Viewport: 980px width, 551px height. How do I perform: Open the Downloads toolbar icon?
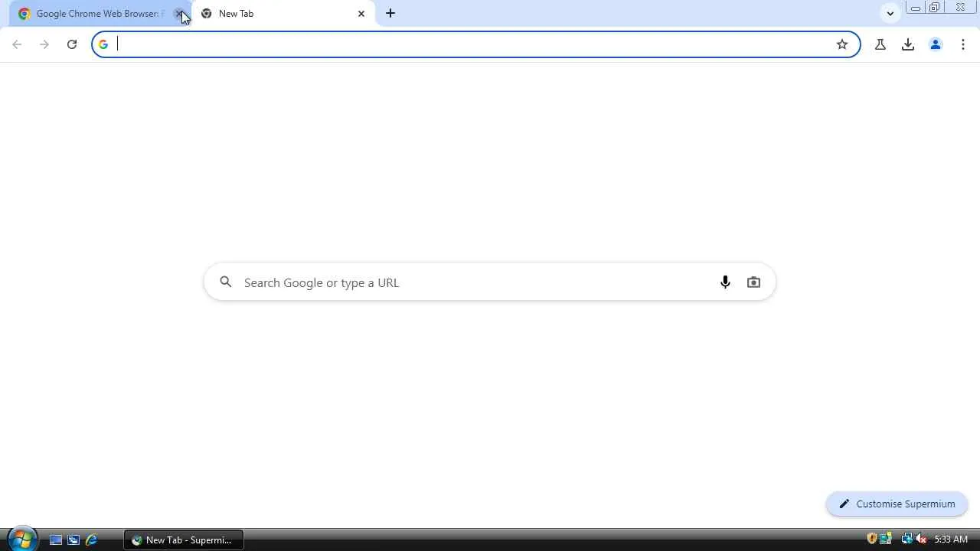coord(908,44)
